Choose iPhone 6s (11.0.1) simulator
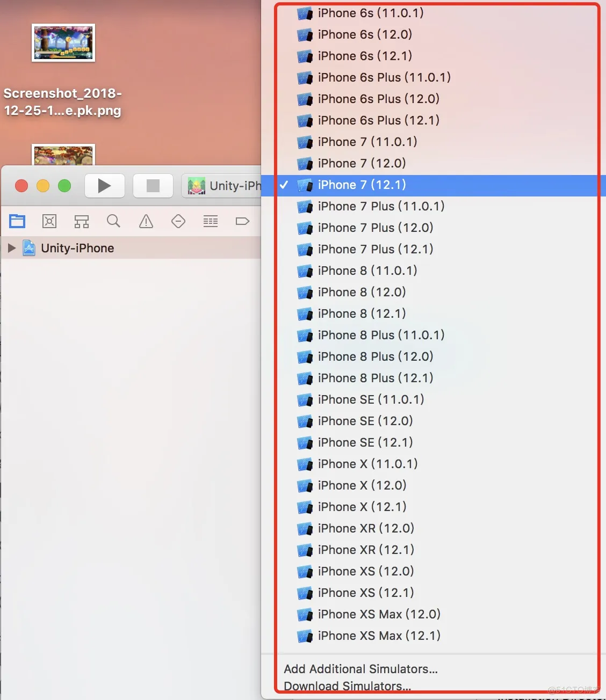 tap(434, 13)
